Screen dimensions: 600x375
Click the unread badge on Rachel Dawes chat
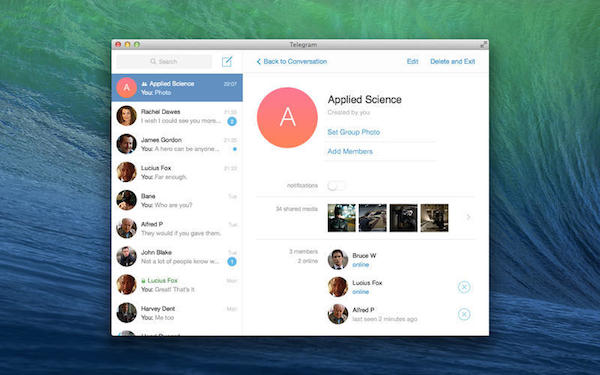[x=232, y=121]
